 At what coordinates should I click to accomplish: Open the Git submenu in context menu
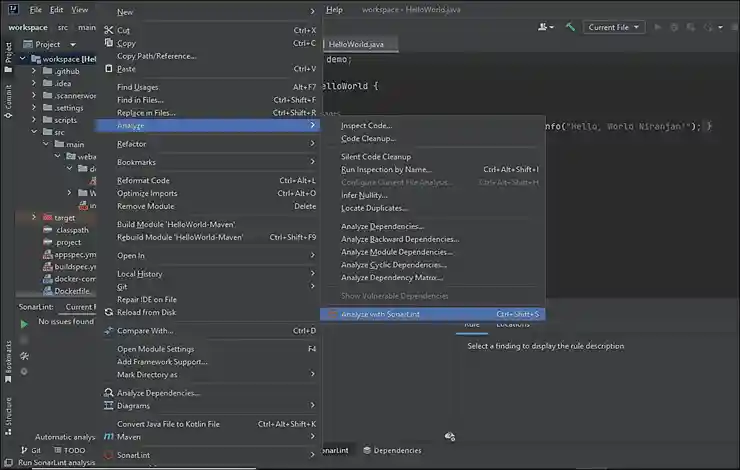210,286
